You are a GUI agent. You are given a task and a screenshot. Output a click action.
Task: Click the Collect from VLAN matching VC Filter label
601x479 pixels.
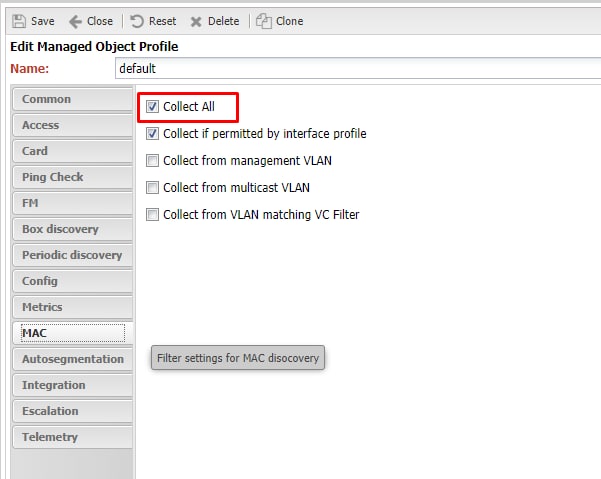[x=261, y=215]
